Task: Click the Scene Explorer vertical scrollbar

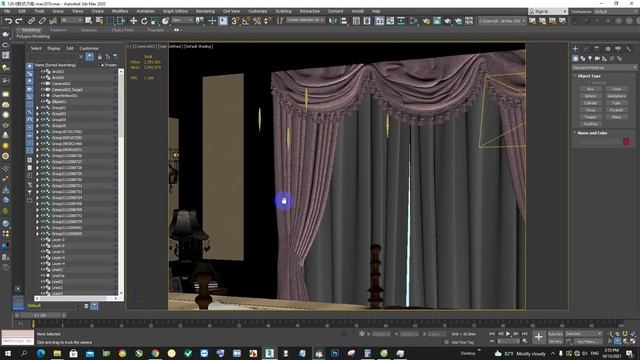Action: (x=121, y=182)
